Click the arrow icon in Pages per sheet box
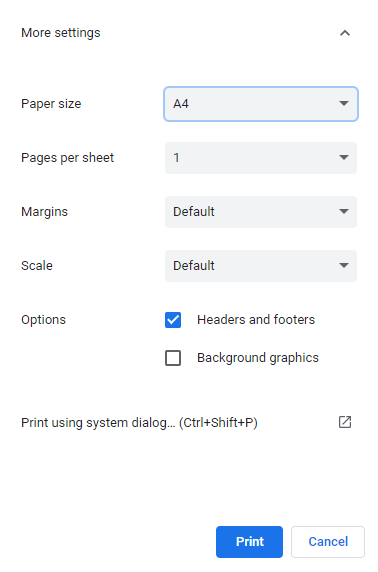The width and height of the screenshot is (378, 572). click(x=344, y=158)
